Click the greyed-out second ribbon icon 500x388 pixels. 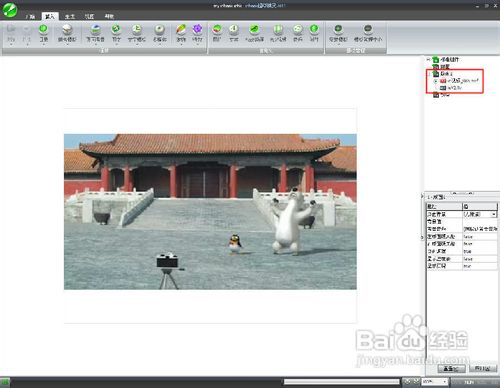tap(27, 29)
